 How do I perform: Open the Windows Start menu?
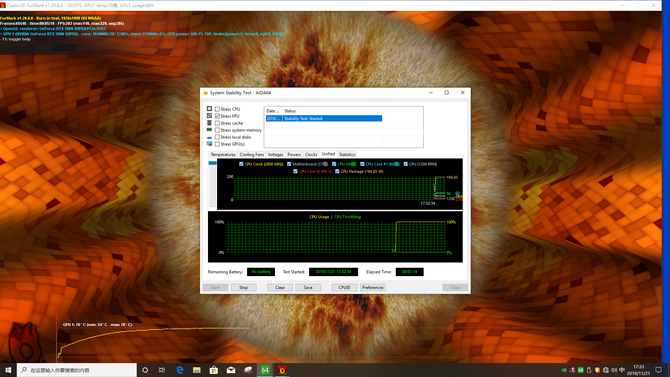coord(8,370)
